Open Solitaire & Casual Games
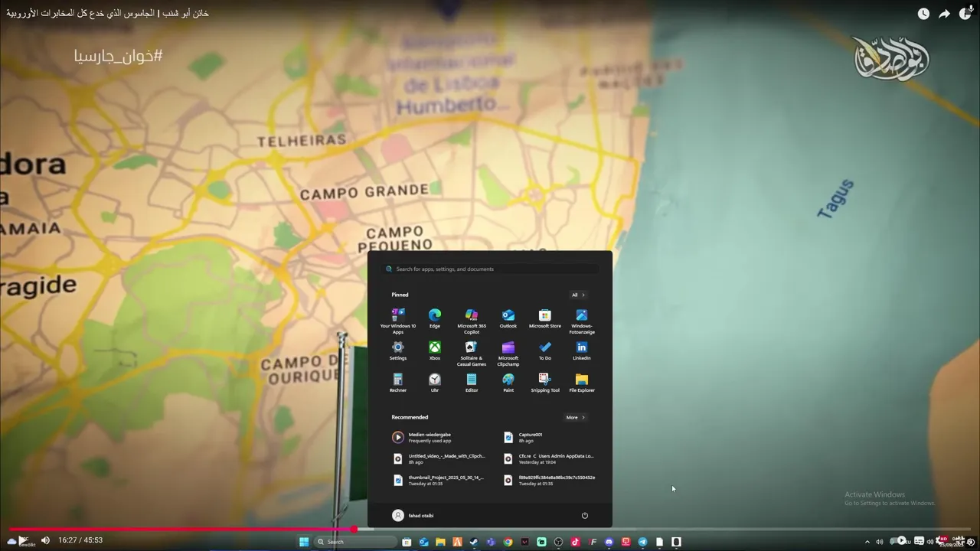980x551 pixels. point(472,353)
